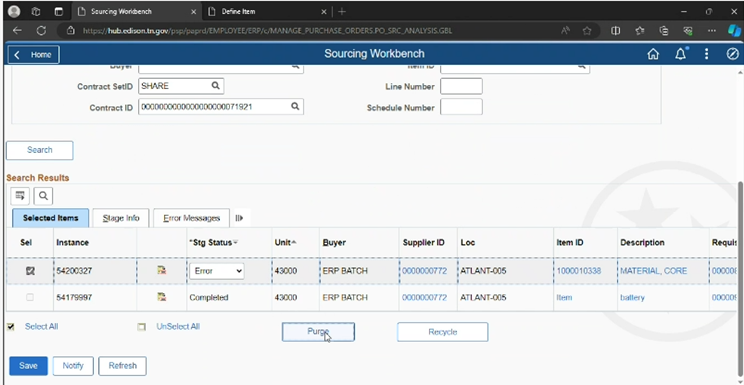
Task: Switch to the Stage Info tab
Action: tap(121, 218)
